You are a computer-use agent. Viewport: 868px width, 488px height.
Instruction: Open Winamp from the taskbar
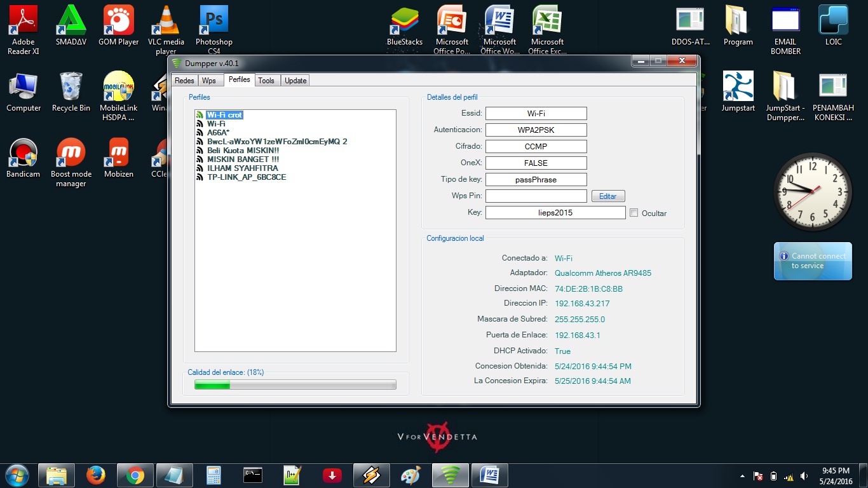pos(372,475)
